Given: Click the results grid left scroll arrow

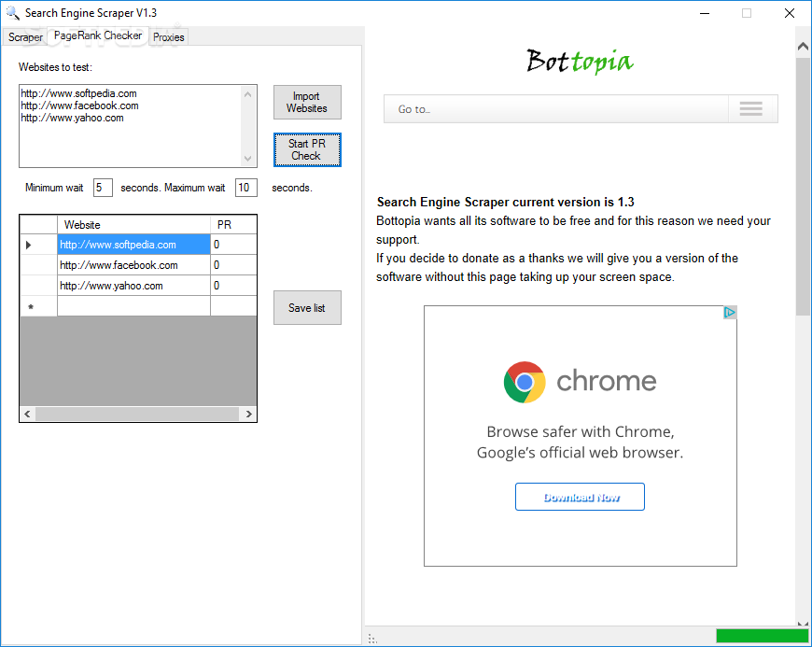Looking at the screenshot, I should [27, 414].
